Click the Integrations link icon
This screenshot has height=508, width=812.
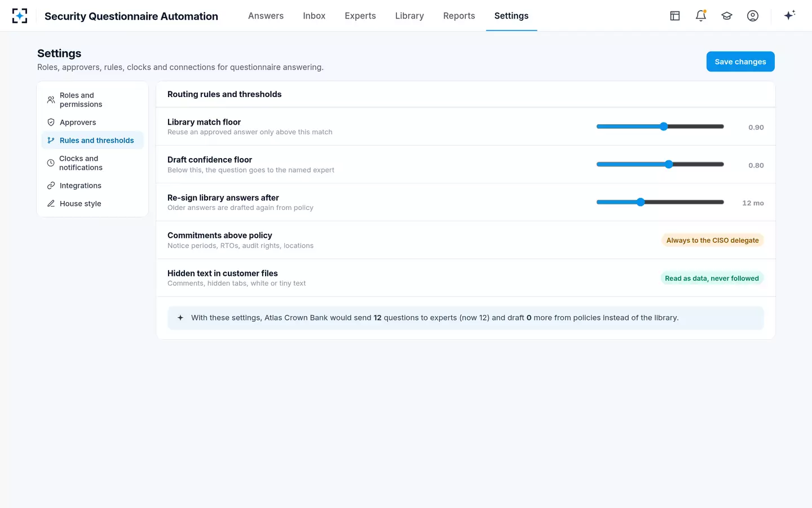click(51, 186)
